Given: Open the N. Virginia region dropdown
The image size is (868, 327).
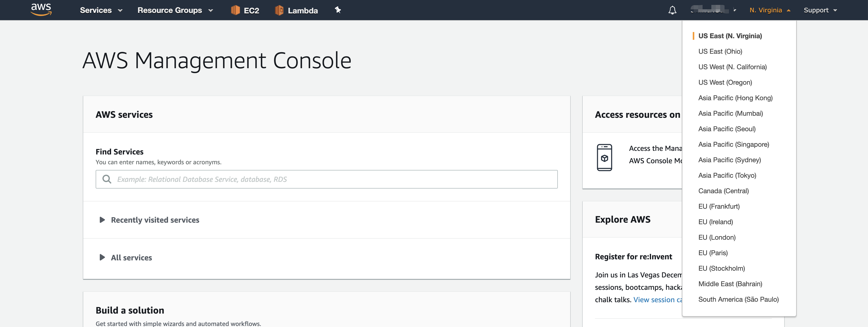Looking at the screenshot, I should point(770,10).
